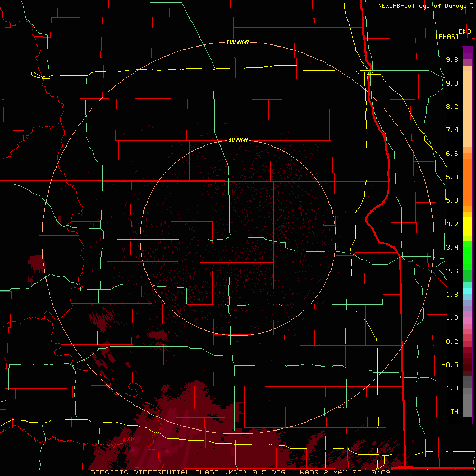Click the TH legend label

[454, 412]
